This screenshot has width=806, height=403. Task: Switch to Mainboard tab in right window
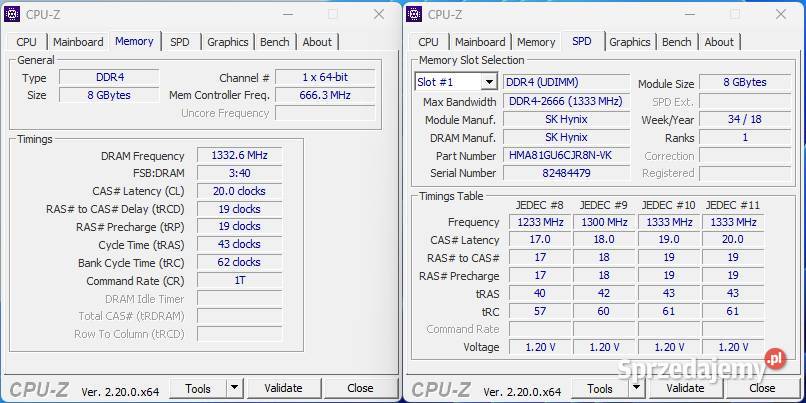pyautogui.click(x=480, y=42)
